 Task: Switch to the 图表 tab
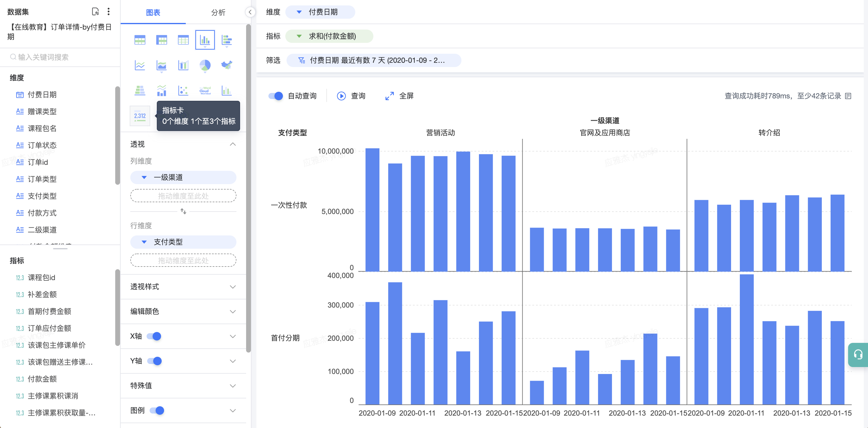[153, 12]
